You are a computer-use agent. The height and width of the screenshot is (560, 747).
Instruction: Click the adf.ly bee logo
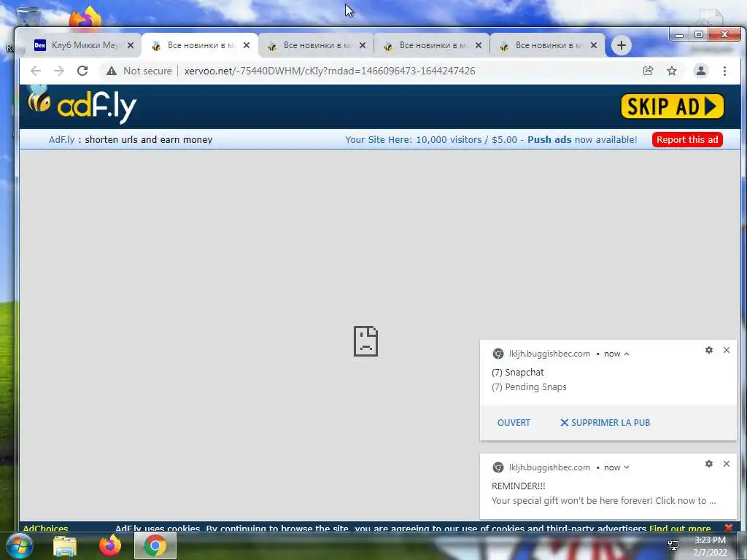82,104
